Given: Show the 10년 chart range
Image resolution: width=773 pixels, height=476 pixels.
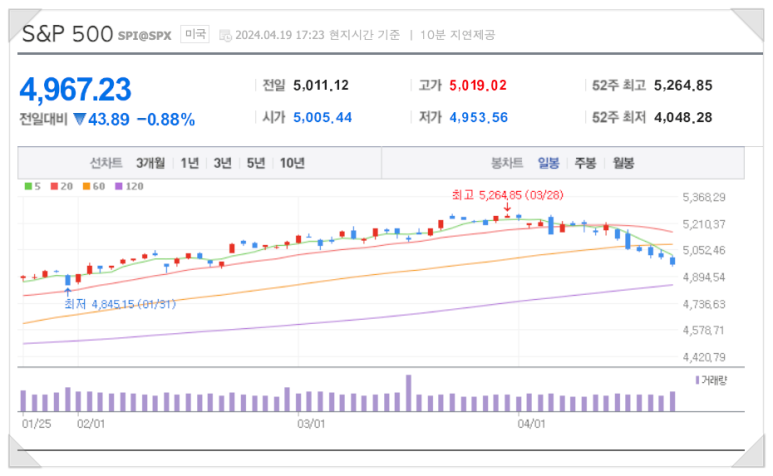Looking at the screenshot, I should (x=292, y=163).
